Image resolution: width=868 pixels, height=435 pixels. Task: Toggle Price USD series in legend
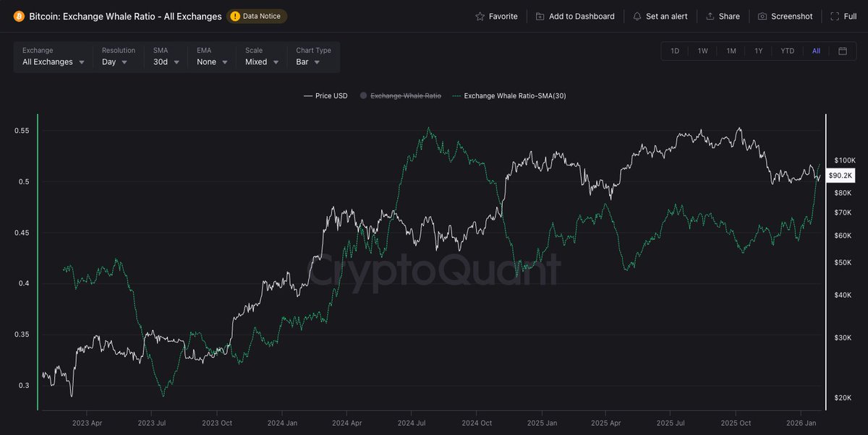tap(325, 95)
